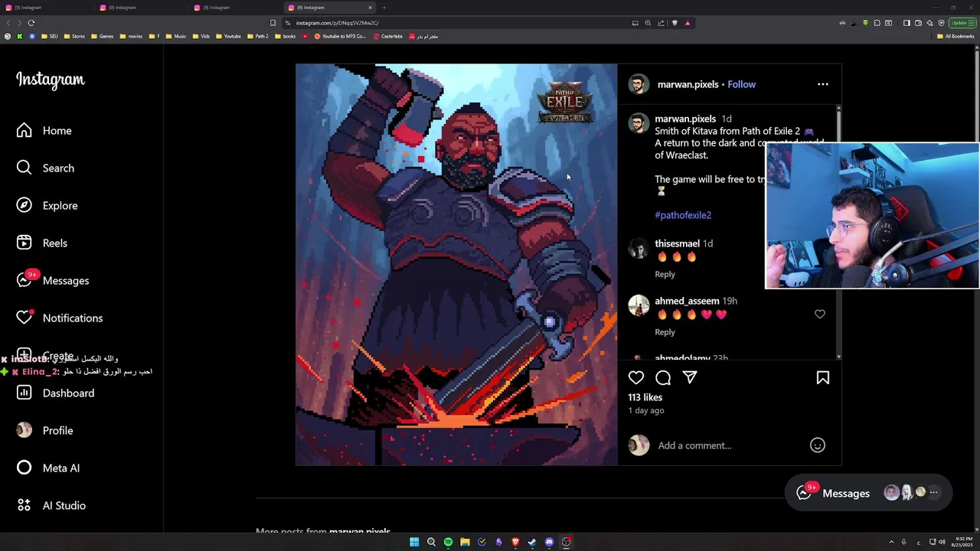The image size is (980, 551).
Task: Reply to thisesmael's comment
Action: (x=665, y=274)
